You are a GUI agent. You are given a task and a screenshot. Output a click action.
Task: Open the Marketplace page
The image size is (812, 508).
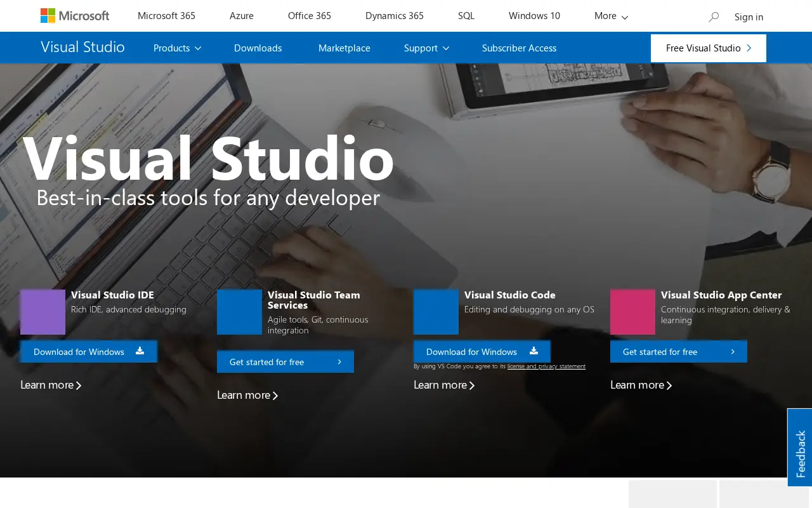344,48
